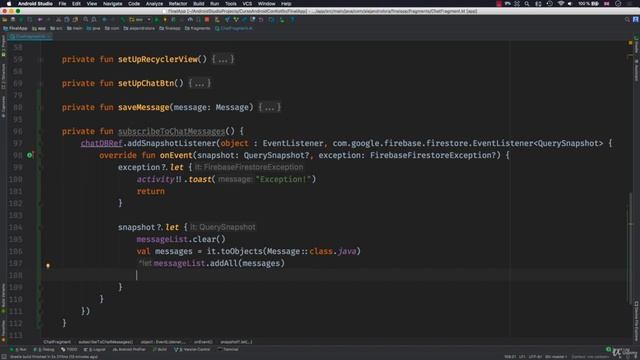Click the yellow analysis warning indicator
Viewport: 640px width, 360px height.
coord(630,42)
